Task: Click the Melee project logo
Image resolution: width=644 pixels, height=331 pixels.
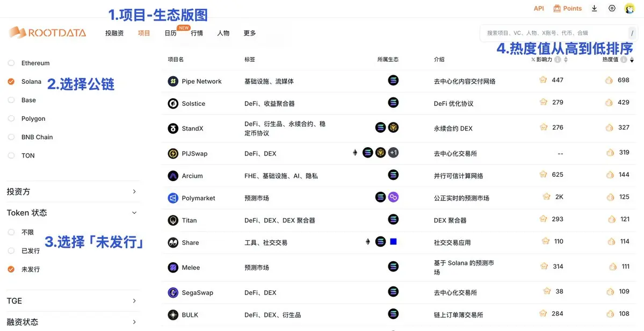Action: pyautogui.click(x=173, y=268)
